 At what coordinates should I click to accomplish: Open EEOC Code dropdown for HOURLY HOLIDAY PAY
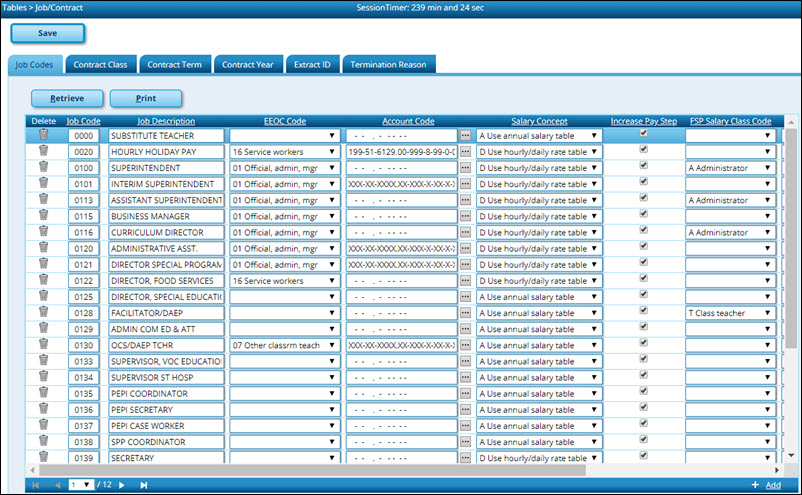tap(285, 152)
